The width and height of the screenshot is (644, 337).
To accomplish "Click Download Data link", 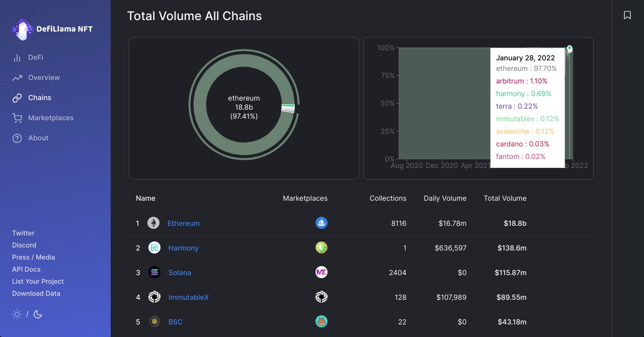I will [x=36, y=293].
